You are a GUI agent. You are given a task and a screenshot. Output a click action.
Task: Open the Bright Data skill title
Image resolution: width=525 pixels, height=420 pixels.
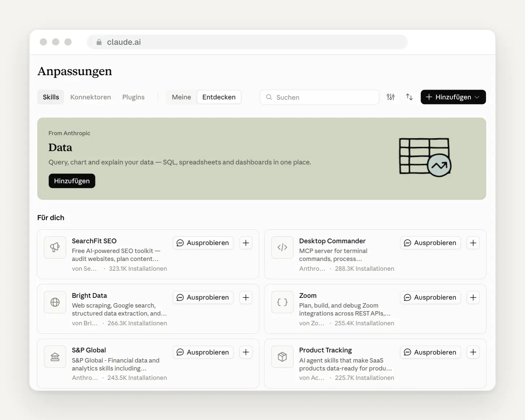point(89,296)
